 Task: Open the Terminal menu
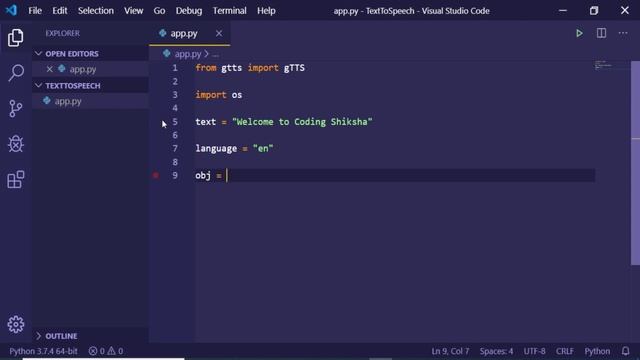pyautogui.click(x=229, y=11)
